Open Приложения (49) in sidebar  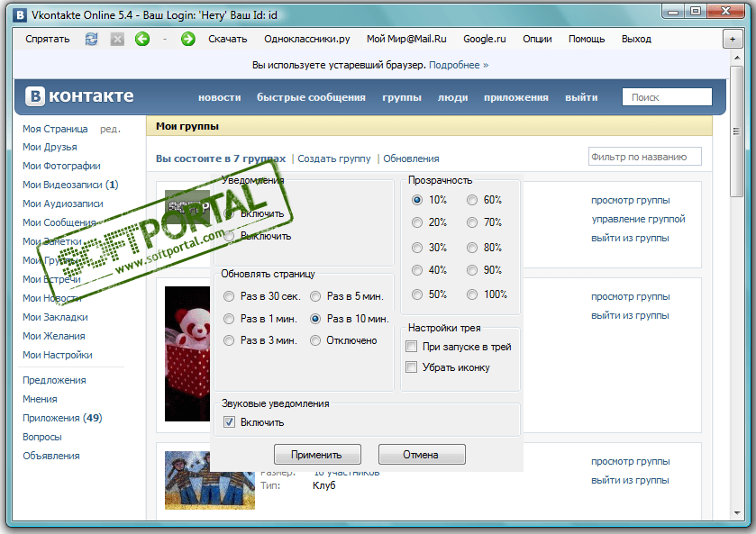pyautogui.click(x=62, y=418)
